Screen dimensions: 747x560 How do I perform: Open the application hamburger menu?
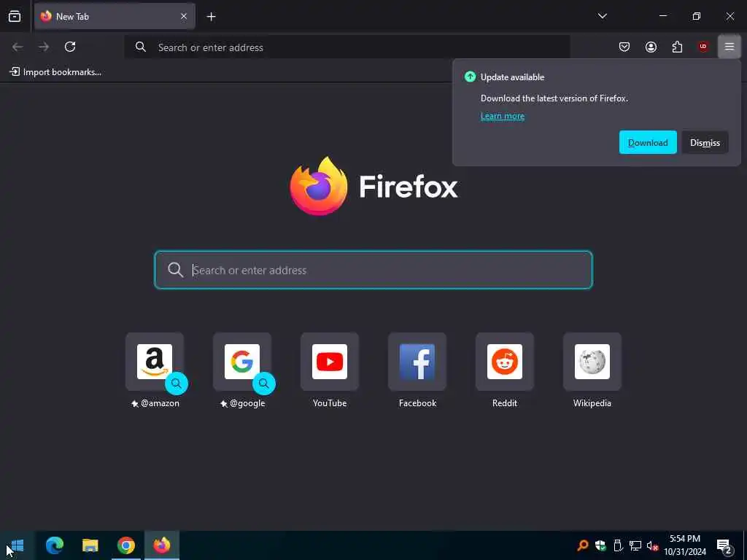[729, 47]
